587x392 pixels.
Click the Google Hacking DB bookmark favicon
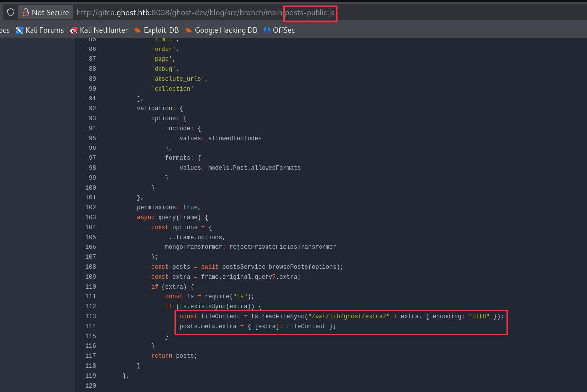[x=189, y=30]
